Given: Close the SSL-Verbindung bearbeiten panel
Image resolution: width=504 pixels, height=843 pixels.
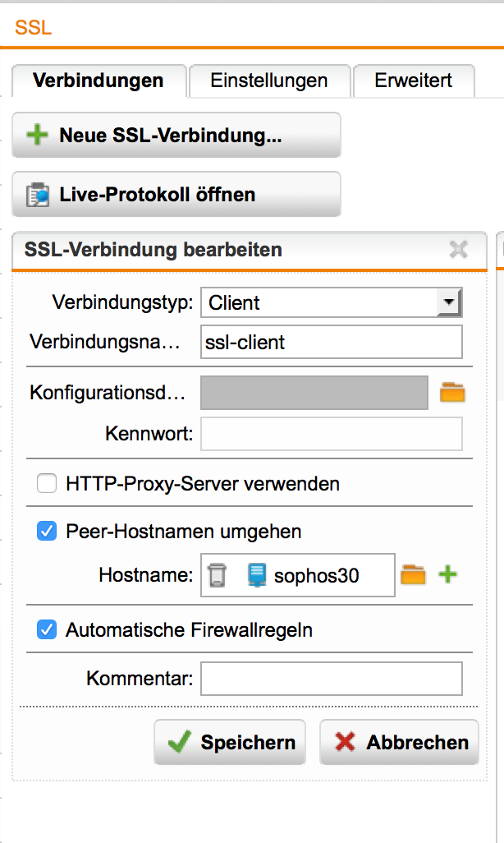Looking at the screenshot, I should [459, 250].
